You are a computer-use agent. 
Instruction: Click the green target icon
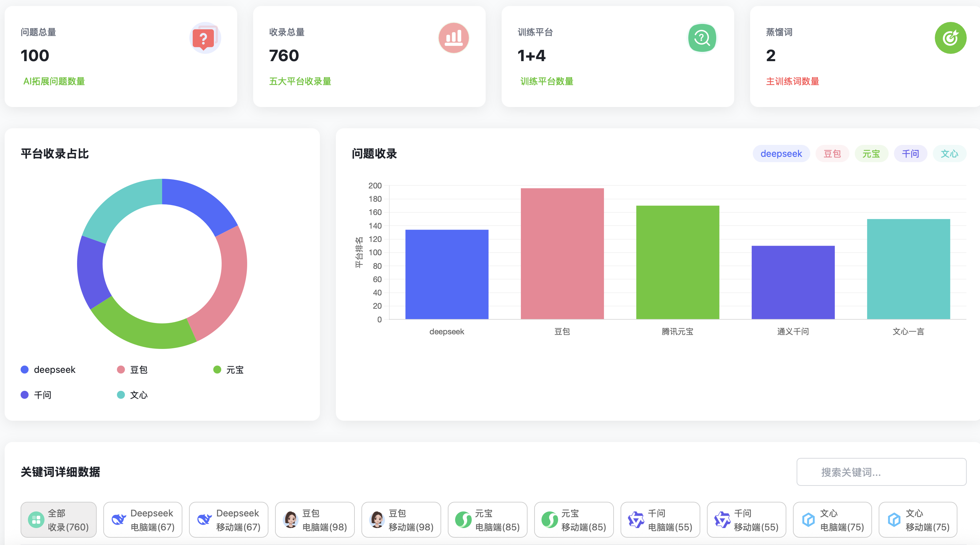[950, 38]
